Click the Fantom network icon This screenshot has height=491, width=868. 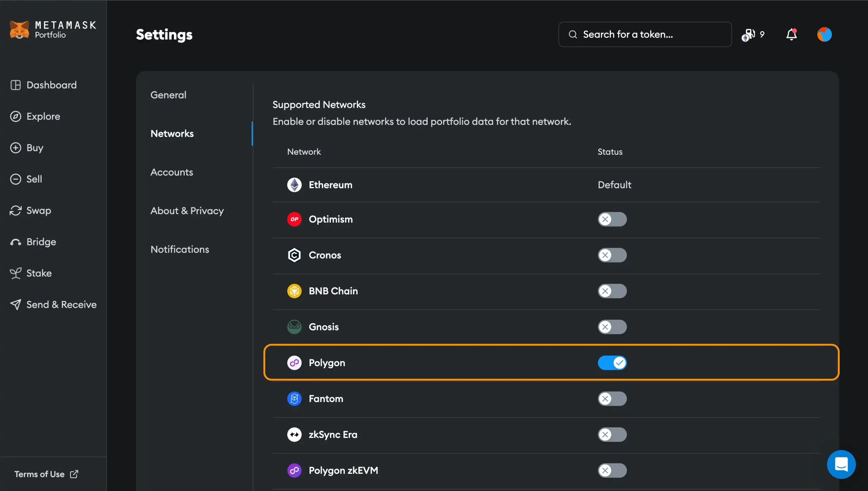(x=294, y=398)
